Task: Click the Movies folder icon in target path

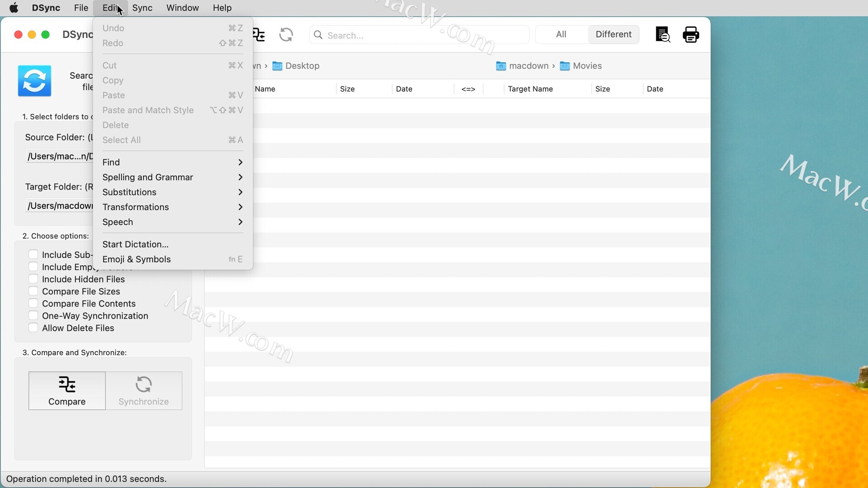Action: pyautogui.click(x=565, y=66)
